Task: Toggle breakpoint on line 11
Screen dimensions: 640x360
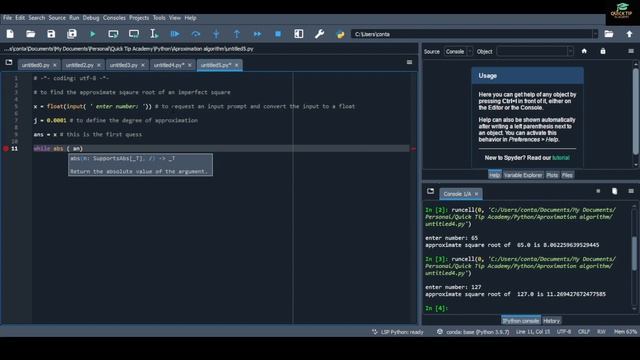Action: [x=6, y=149]
